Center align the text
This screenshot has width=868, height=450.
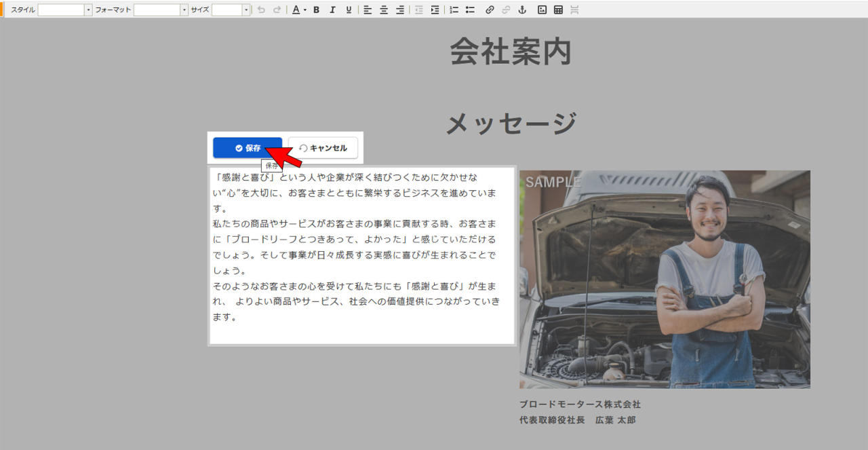[x=384, y=10]
